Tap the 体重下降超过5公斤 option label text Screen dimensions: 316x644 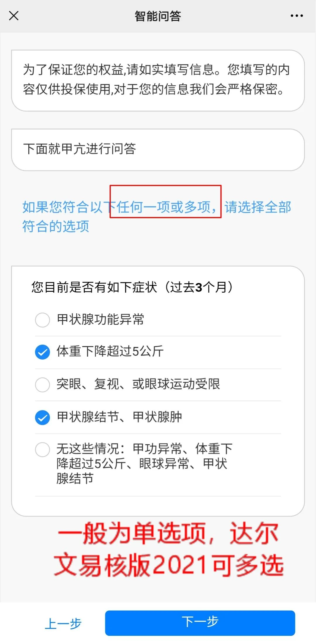coord(110,351)
